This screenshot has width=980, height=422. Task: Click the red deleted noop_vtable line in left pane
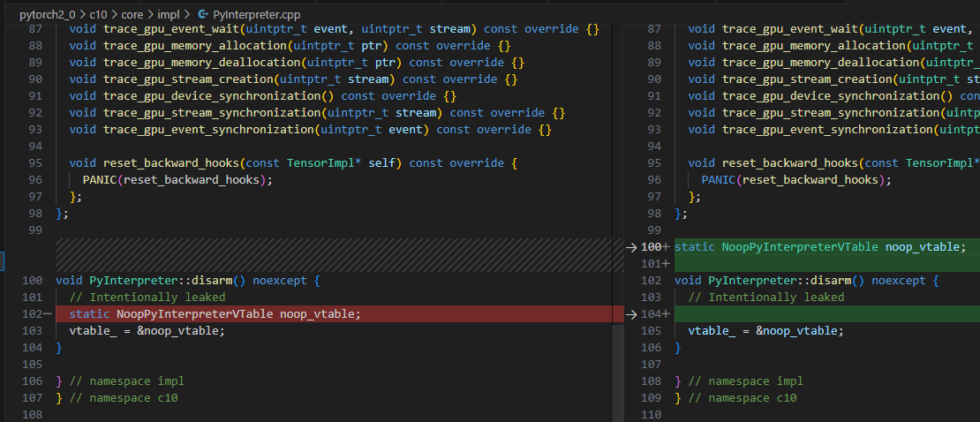point(238,314)
